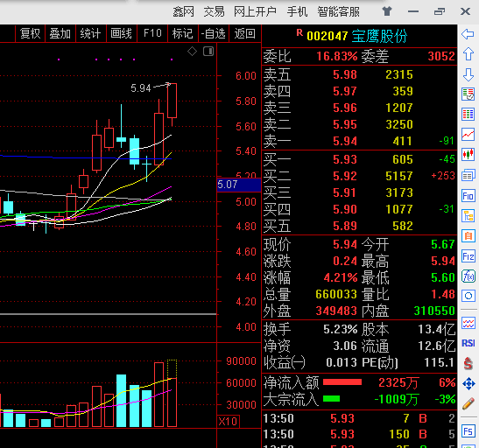Viewport: 479px width, 448px height.
Task: Select the RSI indicator icon
Action: pos(468,343)
